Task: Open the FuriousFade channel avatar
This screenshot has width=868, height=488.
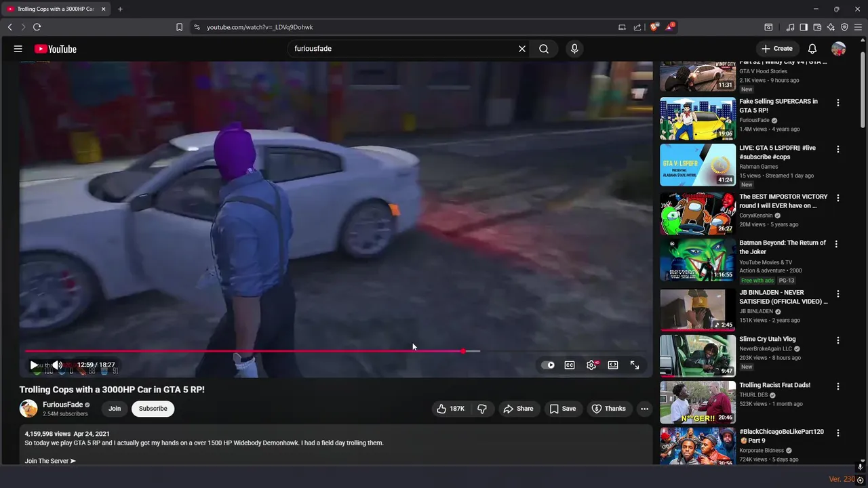Action: 28,409
